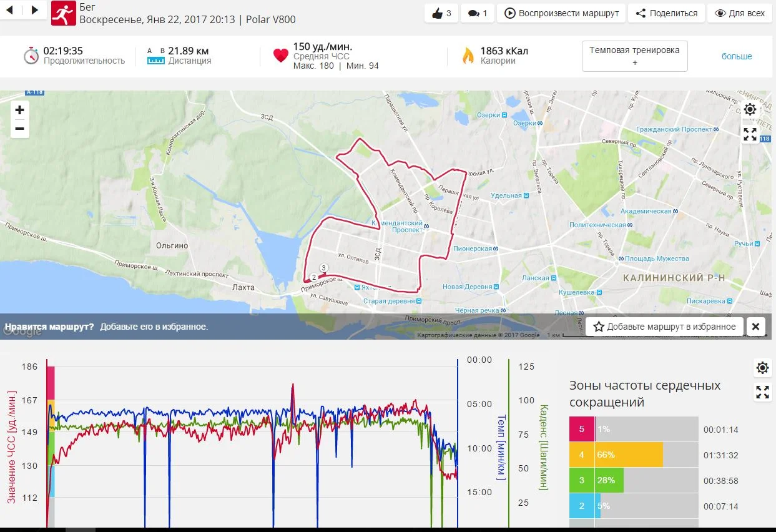Open the comments bubble button

477,13
